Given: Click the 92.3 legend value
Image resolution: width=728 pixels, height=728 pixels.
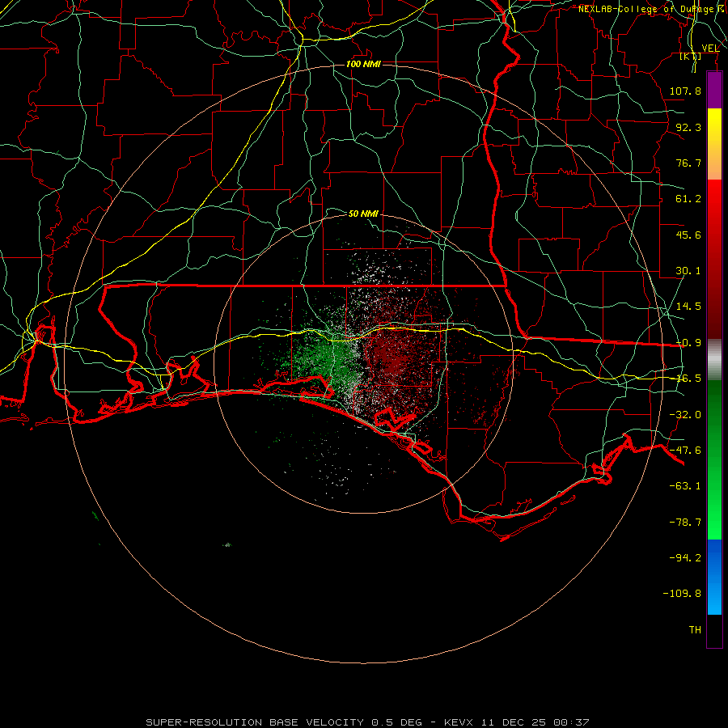Looking at the screenshot, I should 688,127.
